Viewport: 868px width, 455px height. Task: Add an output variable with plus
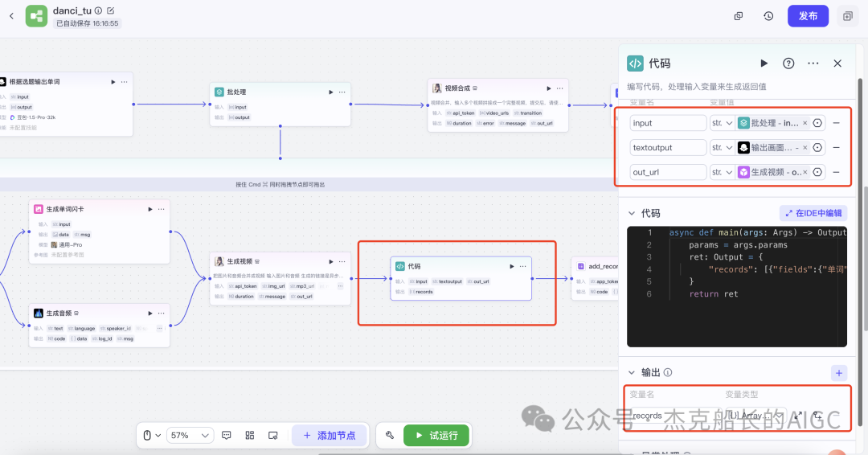click(x=838, y=373)
